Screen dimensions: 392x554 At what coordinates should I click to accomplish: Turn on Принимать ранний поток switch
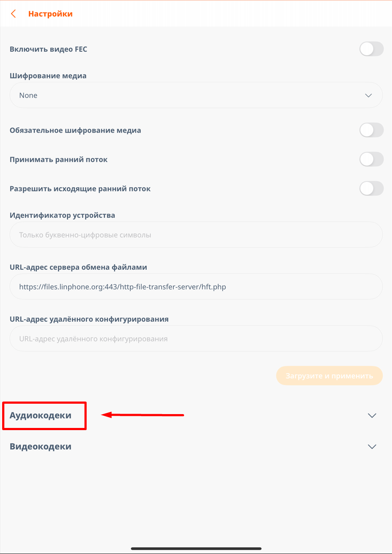[x=371, y=159]
